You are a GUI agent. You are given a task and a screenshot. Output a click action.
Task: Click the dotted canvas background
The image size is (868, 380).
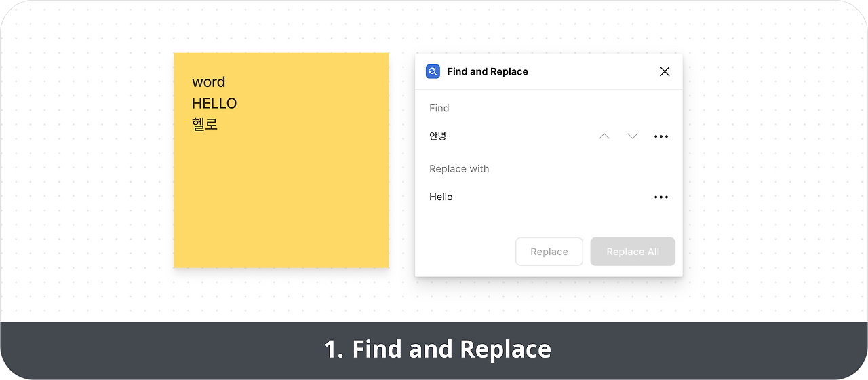click(x=766, y=170)
